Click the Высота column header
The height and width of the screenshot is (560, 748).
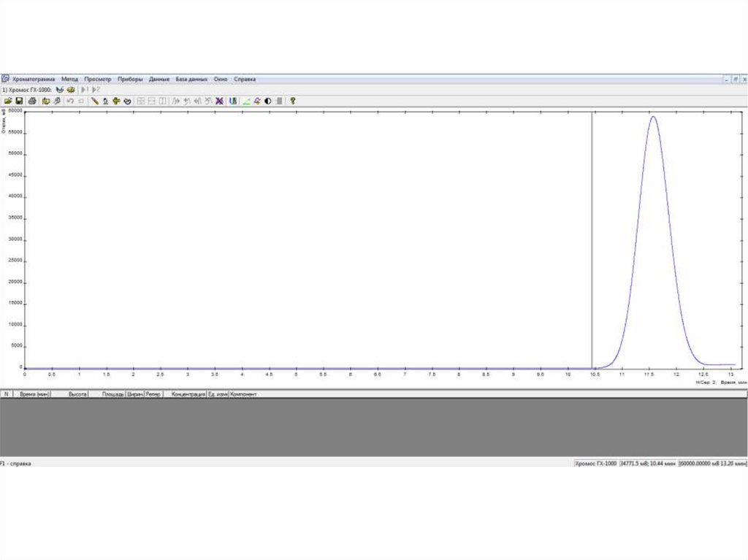(x=77, y=394)
